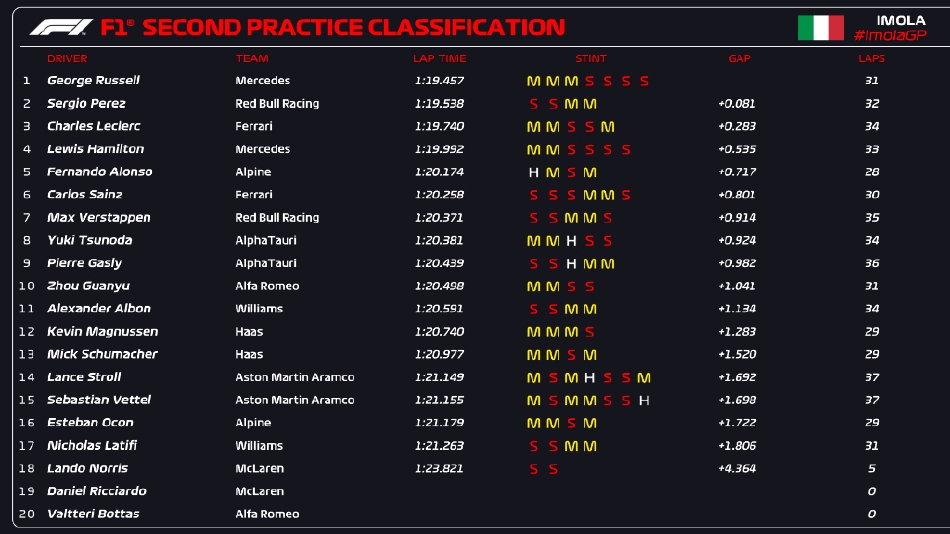Click the F1 logo in the header
Viewport: 950px width, 534px height.
pos(60,27)
